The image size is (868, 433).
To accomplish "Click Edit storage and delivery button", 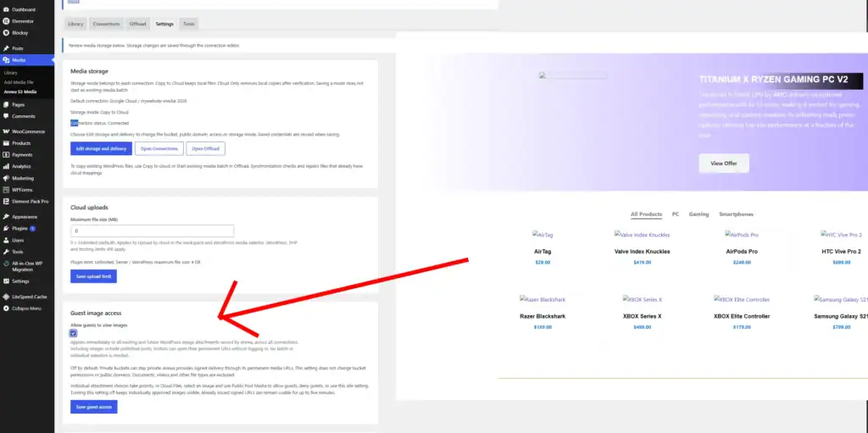I will click(x=102, y=148).
